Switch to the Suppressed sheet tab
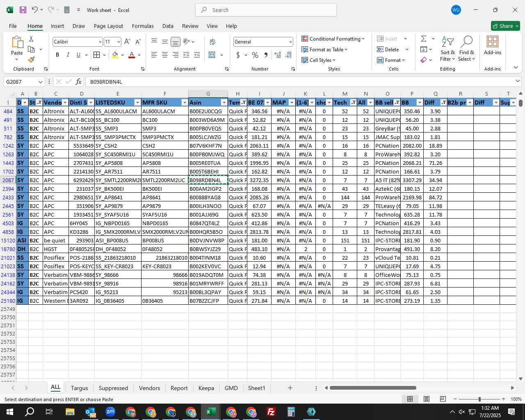Image resolution: width=525 pixels, height=420 pixels. coord(113,388)
